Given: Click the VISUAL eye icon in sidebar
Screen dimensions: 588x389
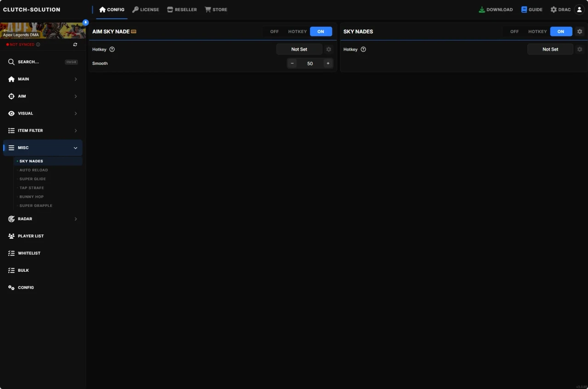Looking at the screenshot, I should (11, 113).
